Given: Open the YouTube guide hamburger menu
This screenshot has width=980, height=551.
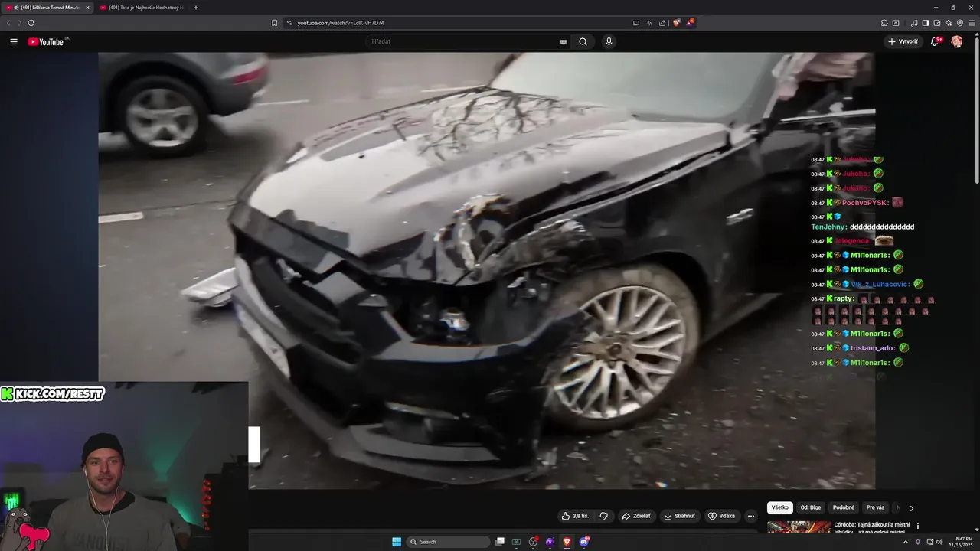Looking at the screenshot, I should (x=13, y=41).
